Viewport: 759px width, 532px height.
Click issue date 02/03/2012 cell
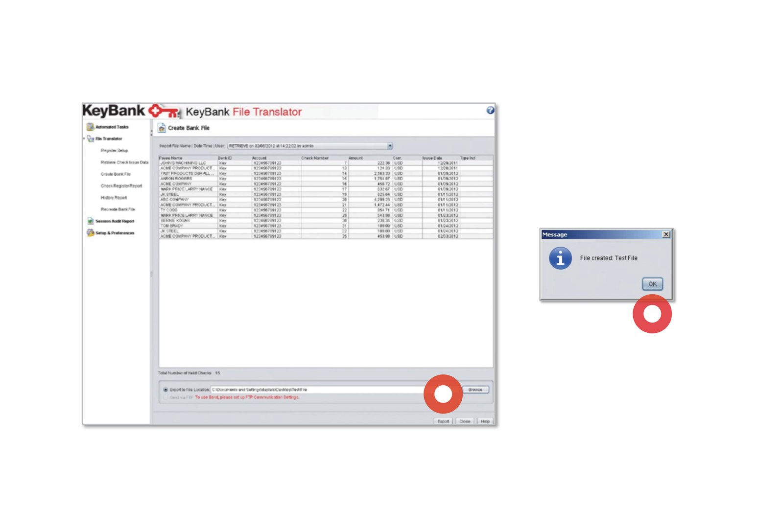point(441,236)
